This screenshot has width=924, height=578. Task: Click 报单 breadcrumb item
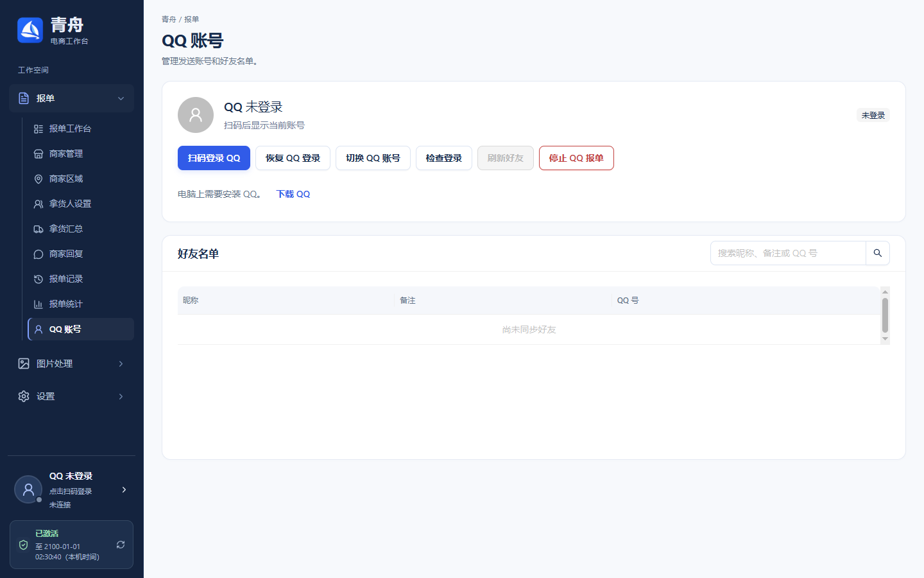pos(191,19)
